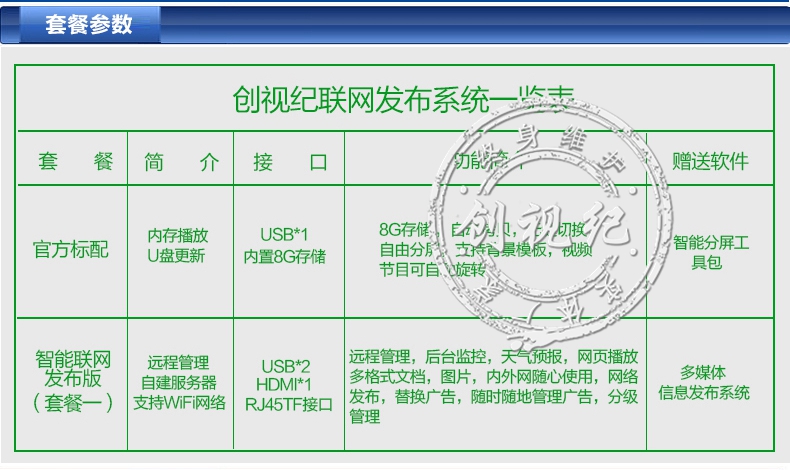Viewport: 790px width, 470px height.
Task: Click the 智能分屏工具包 bonus software cell
Action: coord(709,250)
